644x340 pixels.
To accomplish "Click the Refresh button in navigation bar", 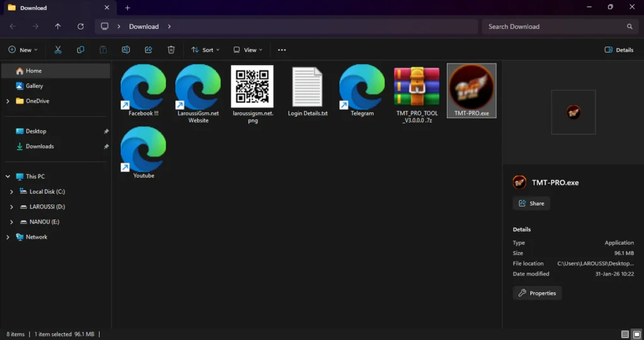I will pyautogui.click(x=80, y=26).
